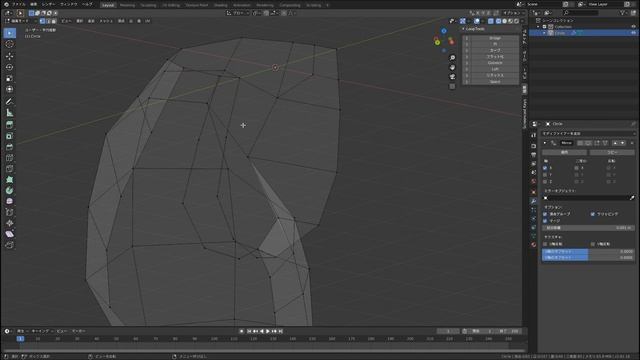This screenshot has height=360, width=640.
Task: Select the Select Box tool
Action: tap(9, 33)
